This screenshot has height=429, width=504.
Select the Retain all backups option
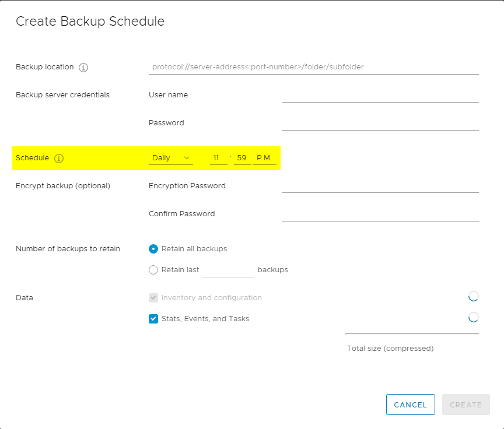[153, 249]
